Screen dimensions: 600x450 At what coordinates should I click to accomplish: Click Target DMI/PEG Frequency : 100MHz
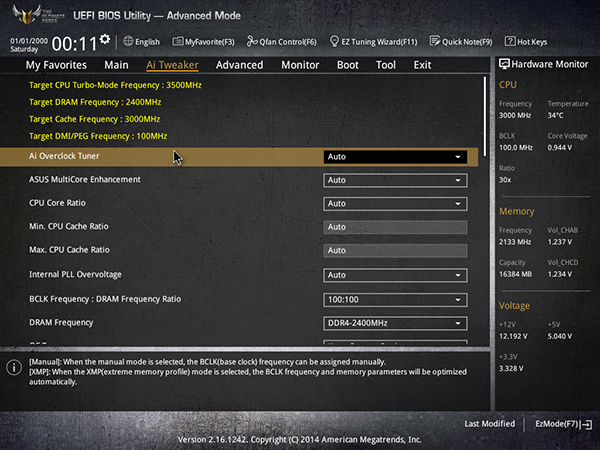[x=98, y=136]
